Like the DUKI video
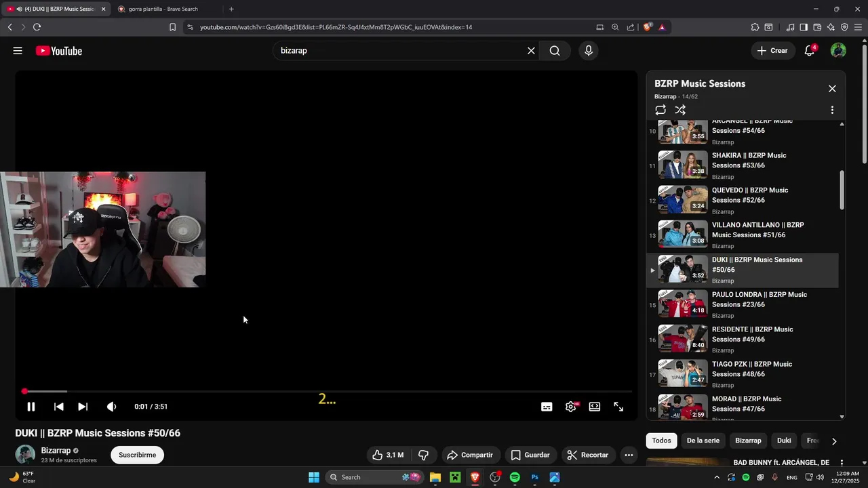 [388, 455]
